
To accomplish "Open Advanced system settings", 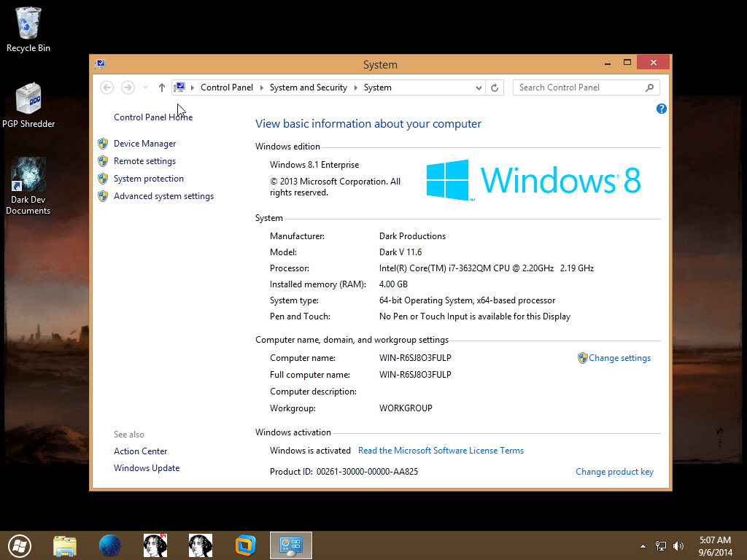I will click(163, 196).
